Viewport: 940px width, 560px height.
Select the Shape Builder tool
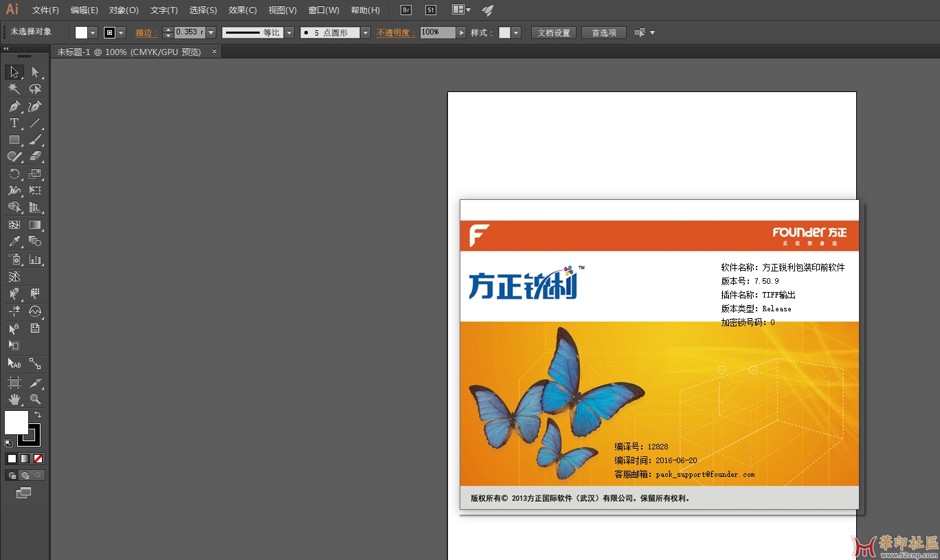pyautogui.click(x=14, y=207)
